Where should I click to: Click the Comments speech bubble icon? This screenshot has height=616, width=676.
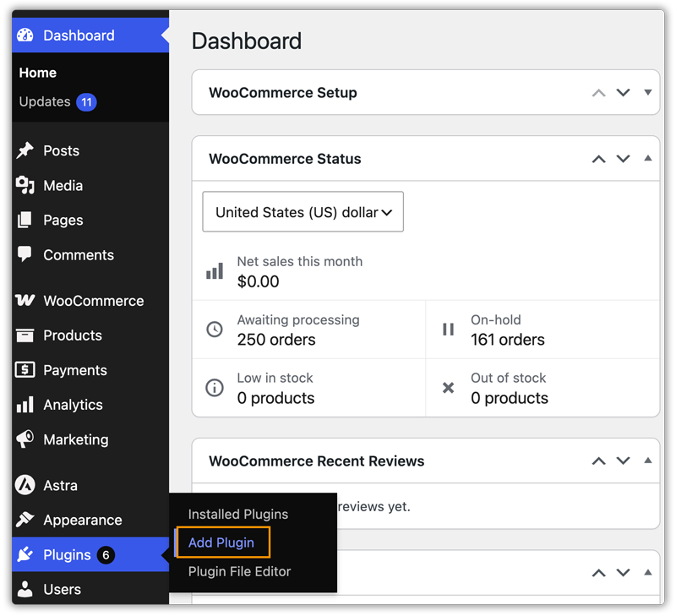(x=25, y=254)
